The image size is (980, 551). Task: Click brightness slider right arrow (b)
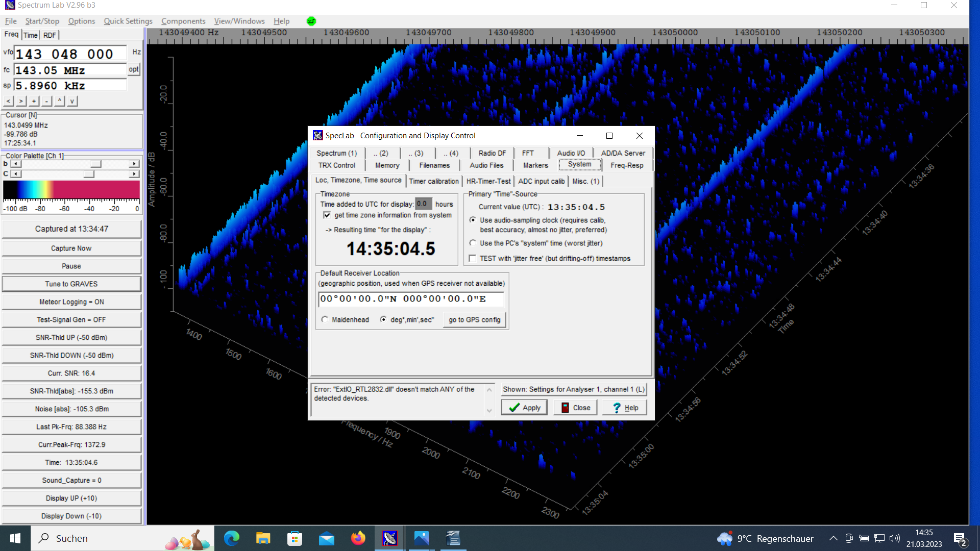[134, 164]
